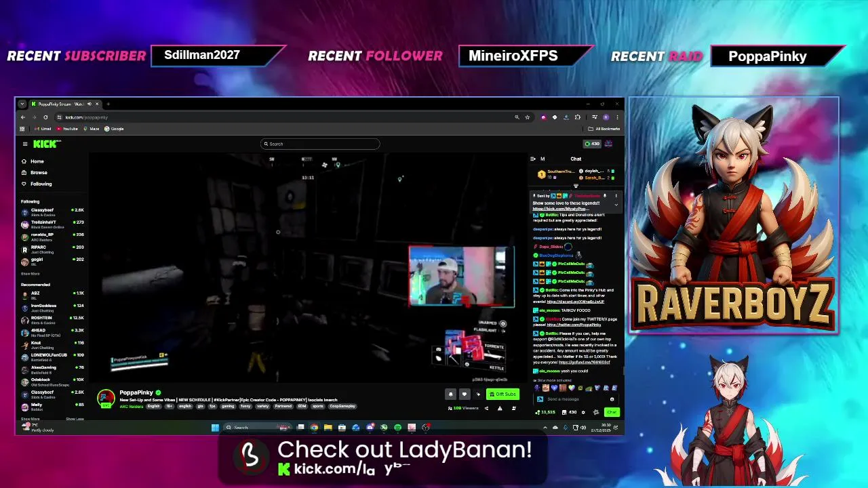Collapse the chat panel arrow icon
The height and width of the screenshot is (488, 868).
532,159
